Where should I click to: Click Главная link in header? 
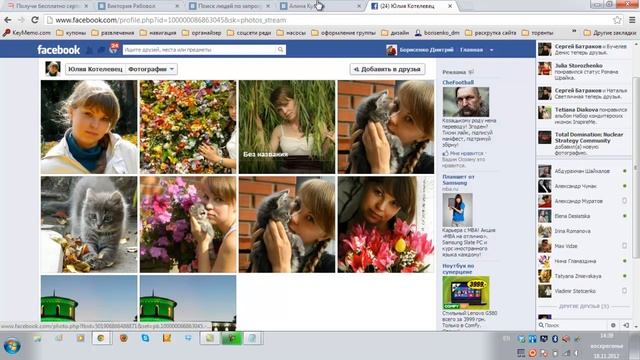[x=471, y=50]
